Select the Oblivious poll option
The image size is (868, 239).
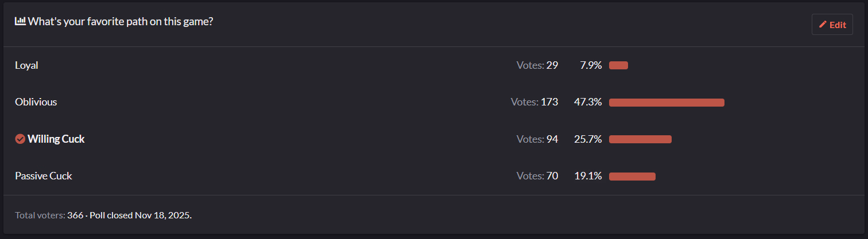[36, 102]
